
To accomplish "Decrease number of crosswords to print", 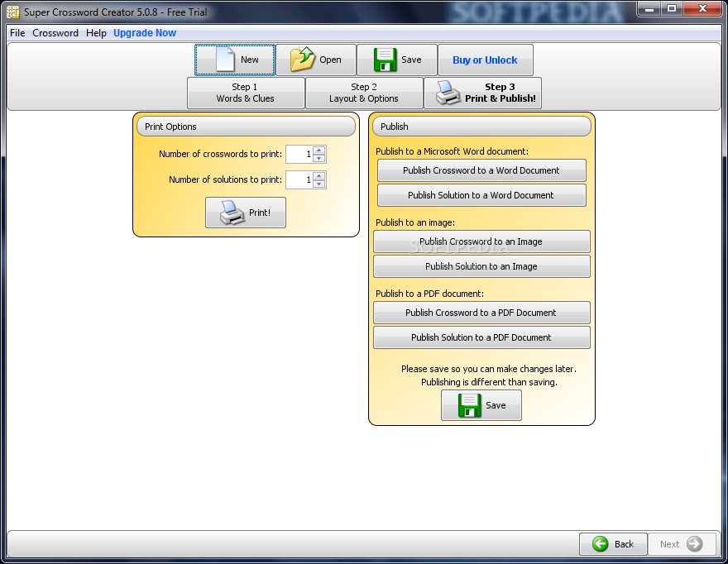I will coord(319,158).
